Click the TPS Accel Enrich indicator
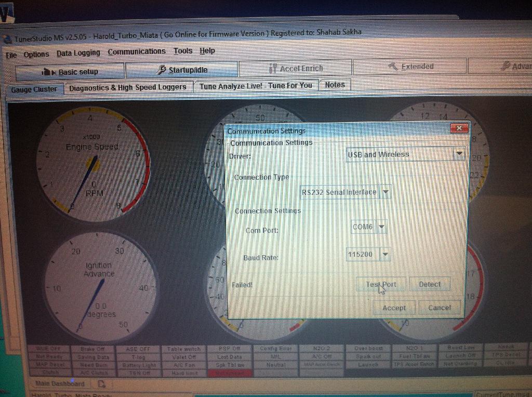Screen dimensions: 532x397 [x=414, y=364]
